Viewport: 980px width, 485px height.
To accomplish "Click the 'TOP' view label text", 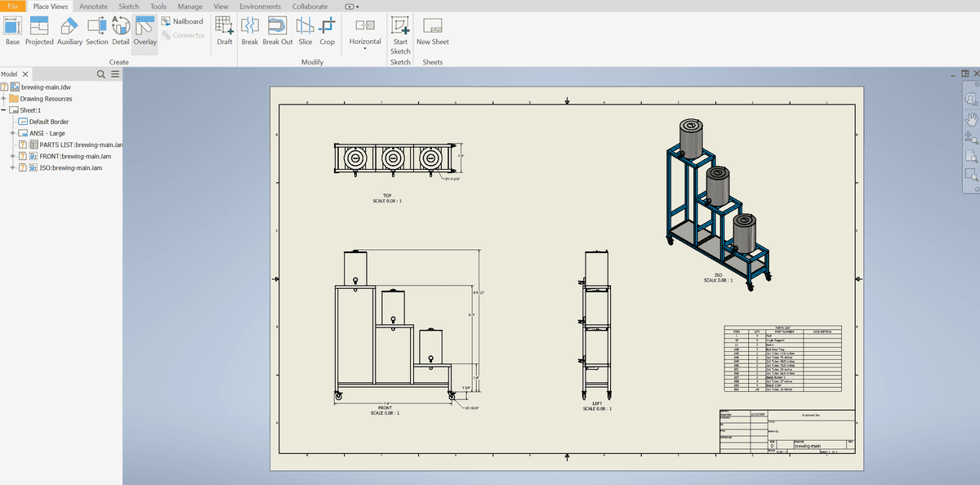I will pyautogui.click(x=387, y=195).
